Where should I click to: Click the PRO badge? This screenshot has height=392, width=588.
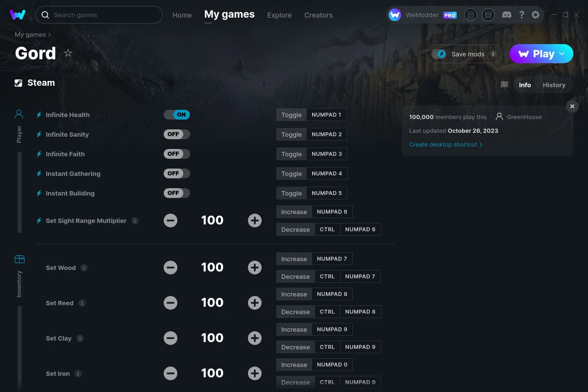coord(450,15)
